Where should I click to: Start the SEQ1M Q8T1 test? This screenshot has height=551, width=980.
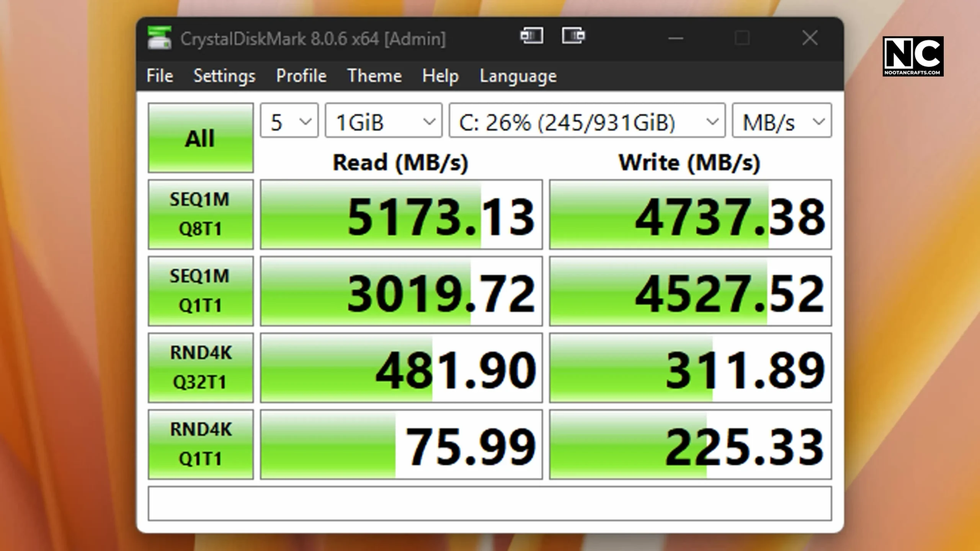click(x=201, y=214)
